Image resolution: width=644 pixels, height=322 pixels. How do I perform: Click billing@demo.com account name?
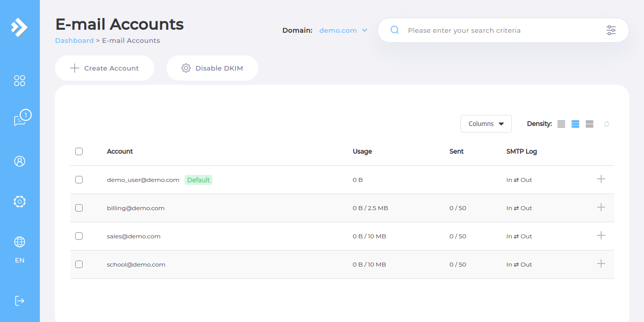(136, 208)
